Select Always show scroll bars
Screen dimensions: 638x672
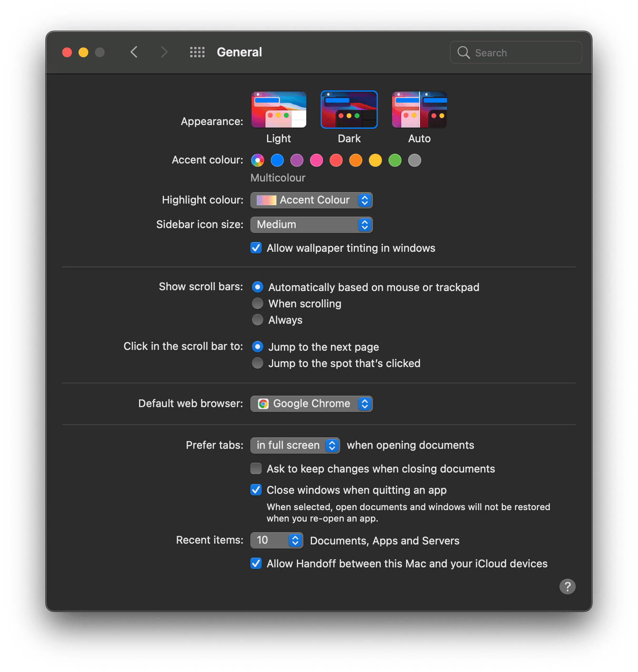pos(258,319)
